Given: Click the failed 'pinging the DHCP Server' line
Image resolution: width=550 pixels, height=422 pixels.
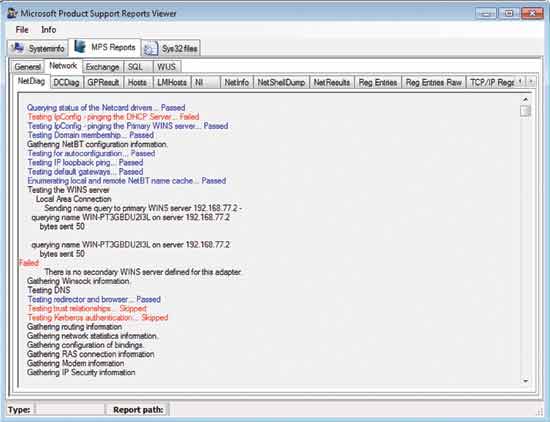Looking at the screenshot, I should [113, 117].
